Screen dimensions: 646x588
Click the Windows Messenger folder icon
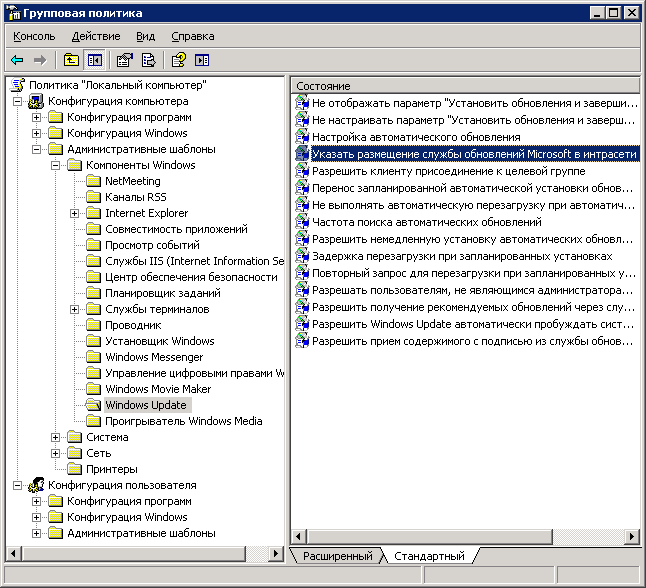tap(93, 357)
